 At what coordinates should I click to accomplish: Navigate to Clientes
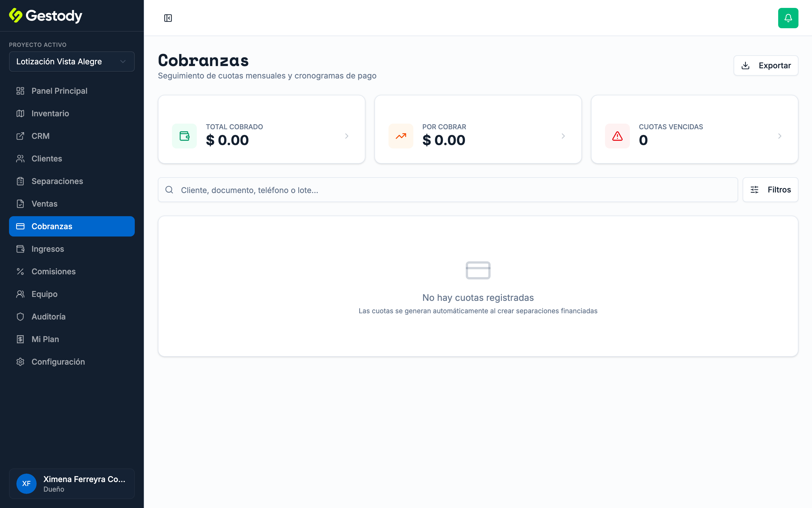(72, 159)
